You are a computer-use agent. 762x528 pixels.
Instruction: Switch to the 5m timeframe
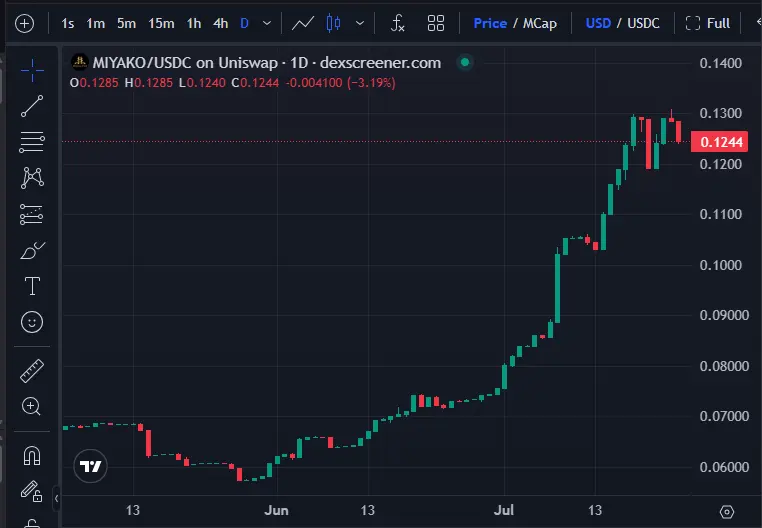click(126, 23)
